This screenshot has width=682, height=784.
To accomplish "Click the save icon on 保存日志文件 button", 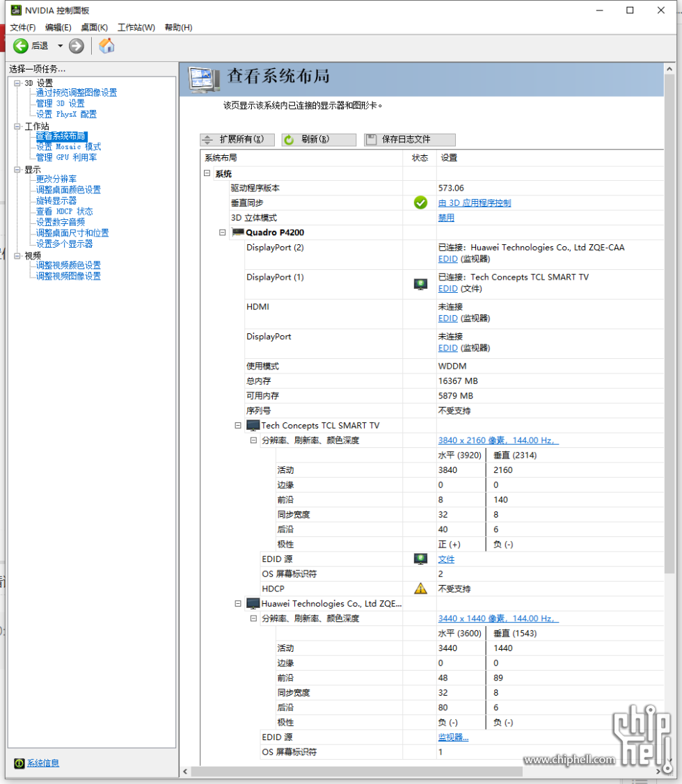I will pyautogui.click(x=371, y=140).
